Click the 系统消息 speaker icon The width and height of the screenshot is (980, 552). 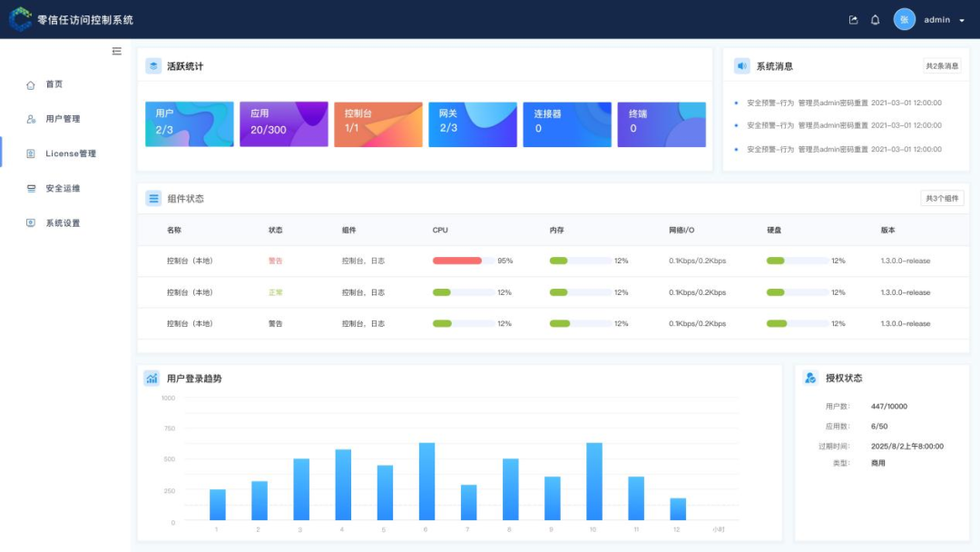coord(742,66)
